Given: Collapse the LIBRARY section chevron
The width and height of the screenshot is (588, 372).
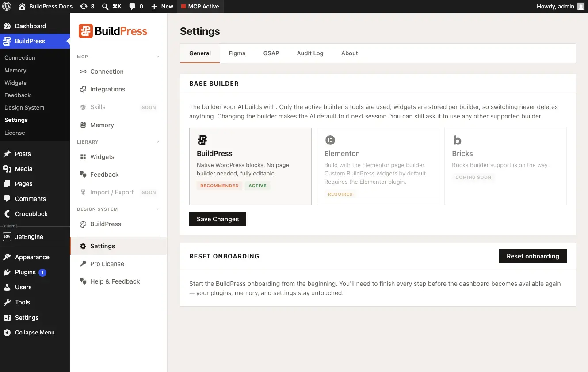Looking at the screenshot, I should click(158, 142).
